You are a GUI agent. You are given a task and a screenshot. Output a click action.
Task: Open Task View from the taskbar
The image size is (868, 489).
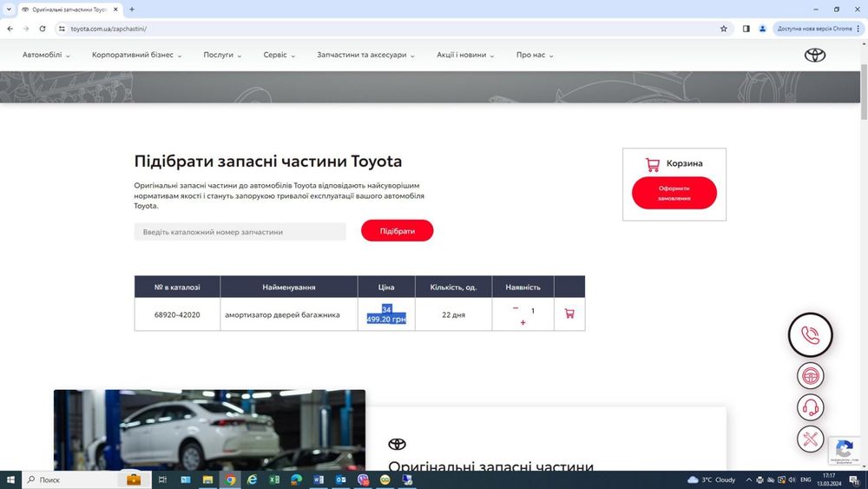coord(163,479)
